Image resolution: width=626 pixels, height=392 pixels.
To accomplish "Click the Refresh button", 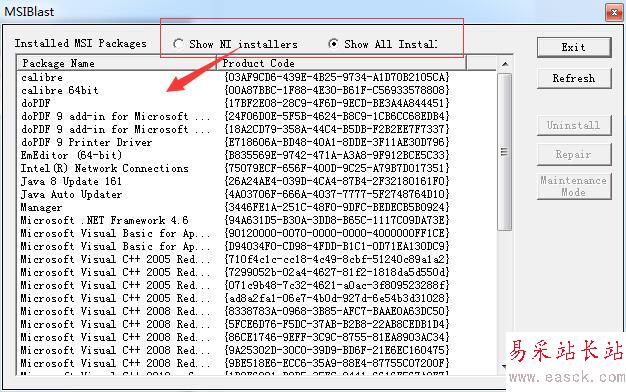I will [574, 78].
